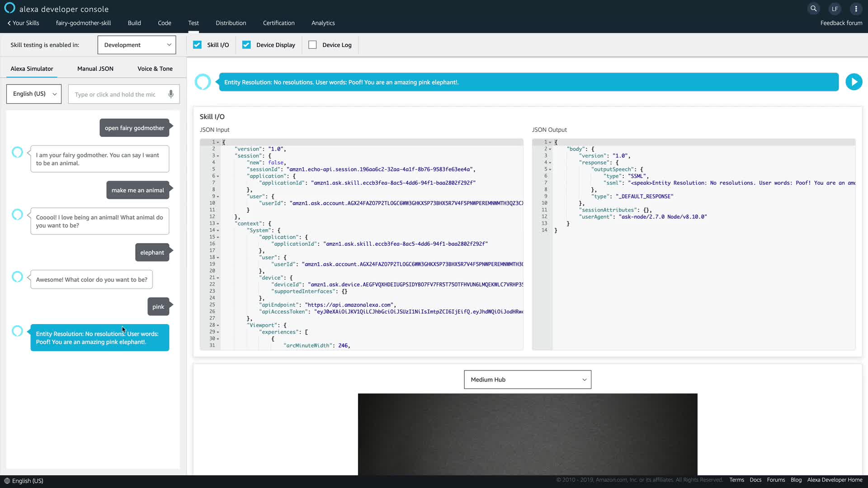Click the search magnifier icon

click(813, 9)
